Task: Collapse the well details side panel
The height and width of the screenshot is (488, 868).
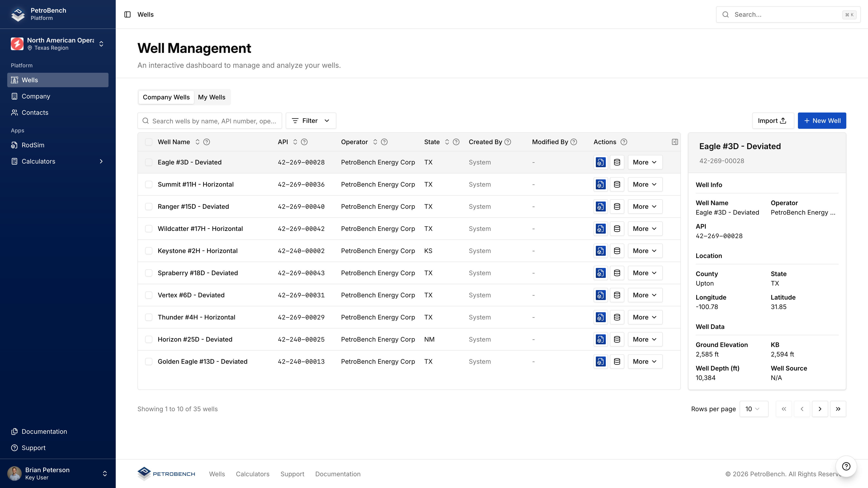Action: click(x=675, y=142)
